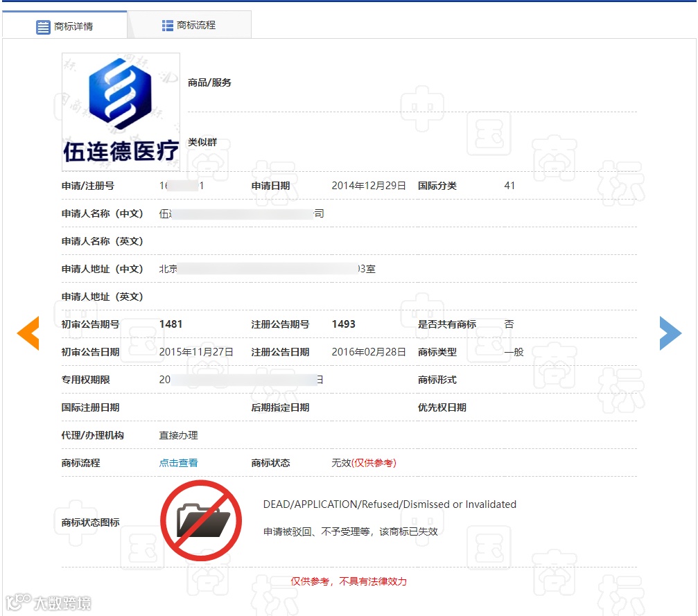Select the agency value 直接办理

(x=179, y=435)
